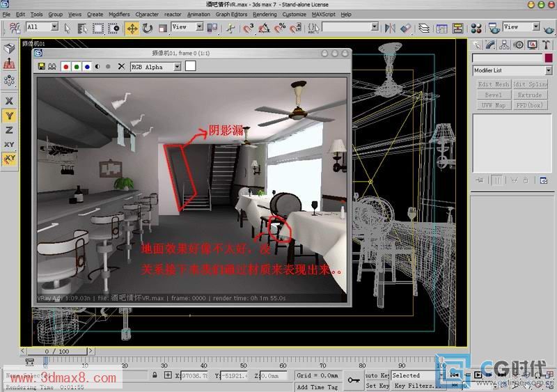557x392 pixels.
Task: Toggle Spinner Snap
Action: pyautogui.click(x=295, y=28)
